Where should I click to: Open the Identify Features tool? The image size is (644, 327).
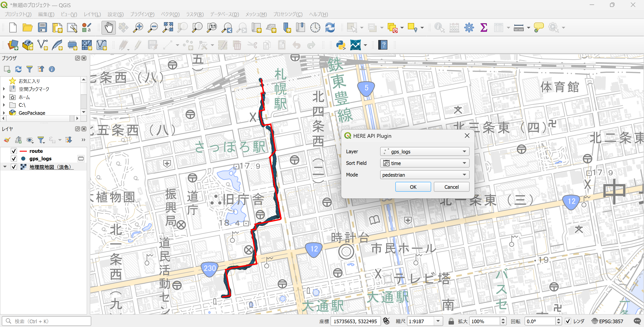point(439,28)
